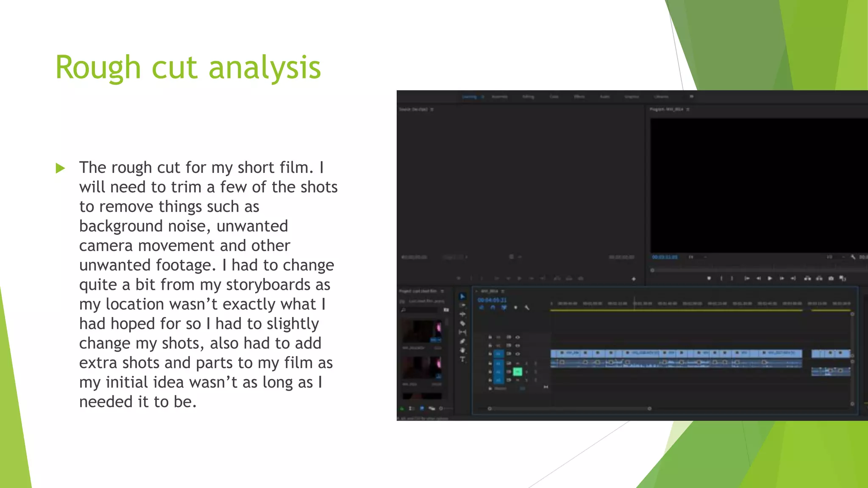Switch to the Audio workspace tab

coord(604,97)
